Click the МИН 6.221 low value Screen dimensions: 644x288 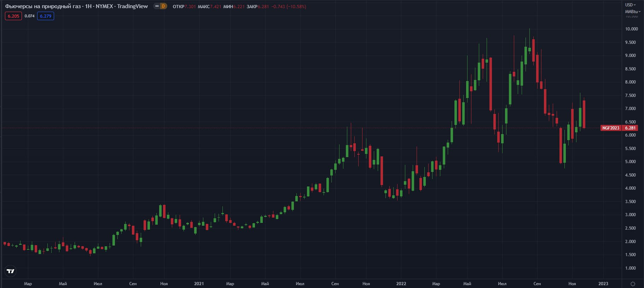234,6
